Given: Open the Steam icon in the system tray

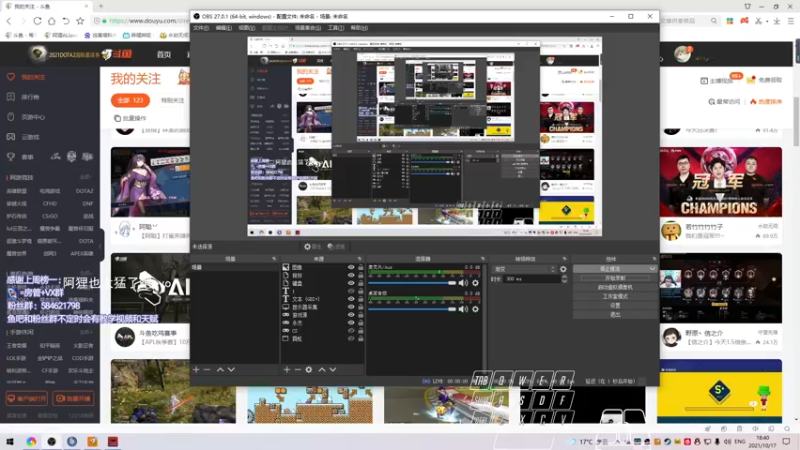Looking at the screenshot, I should [x=667, y=441].
